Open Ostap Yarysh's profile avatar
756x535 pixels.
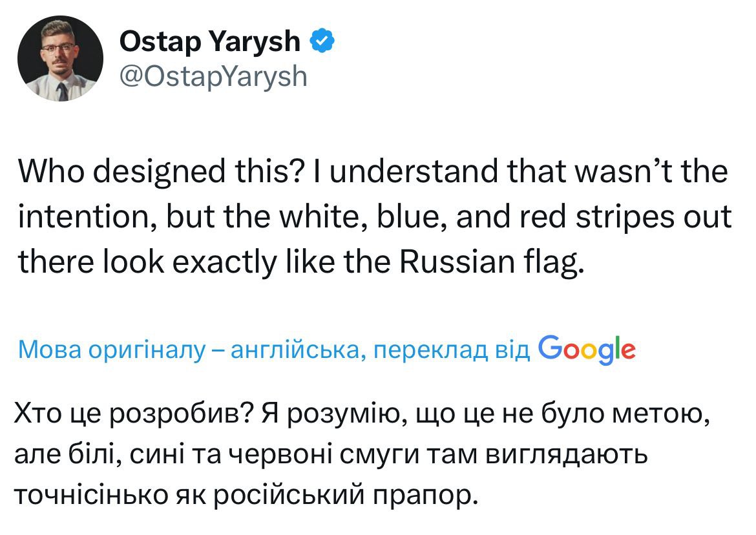point(59,58)
